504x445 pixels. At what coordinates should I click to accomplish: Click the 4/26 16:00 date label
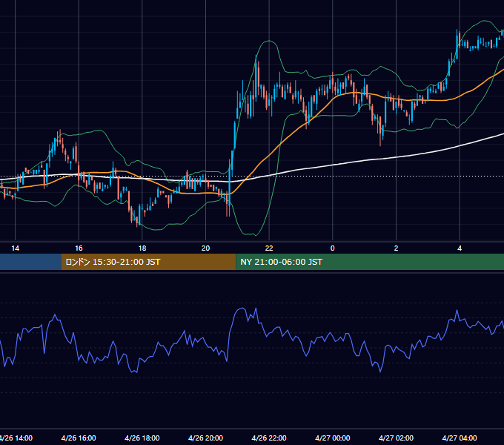point(79,438)
